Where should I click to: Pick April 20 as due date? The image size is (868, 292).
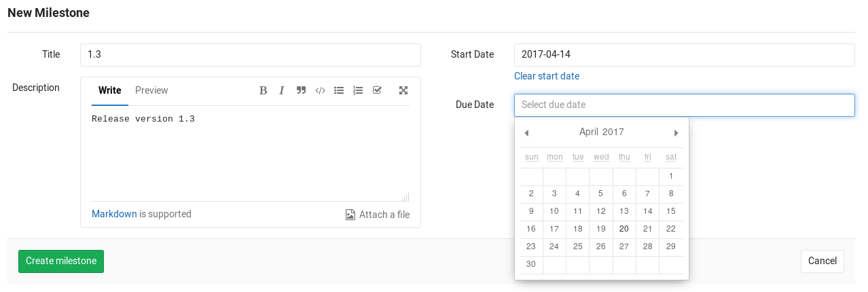[x=624, y=229]
